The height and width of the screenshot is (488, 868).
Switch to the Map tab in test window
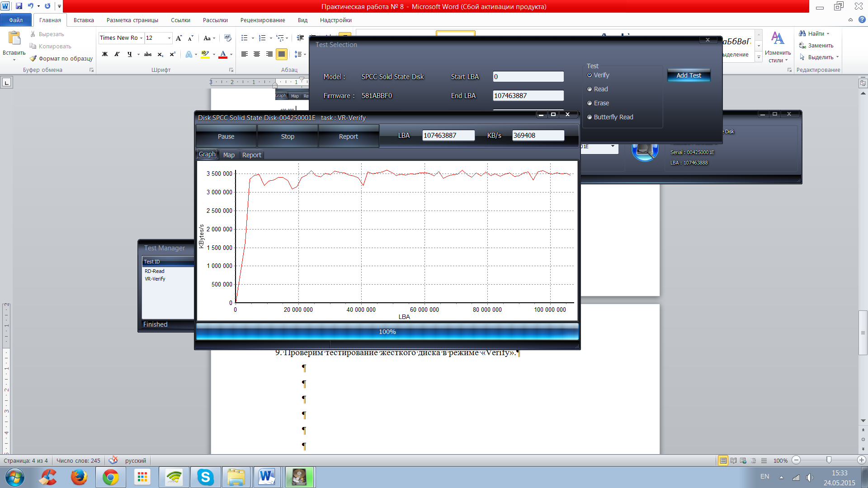click(229, 155)
